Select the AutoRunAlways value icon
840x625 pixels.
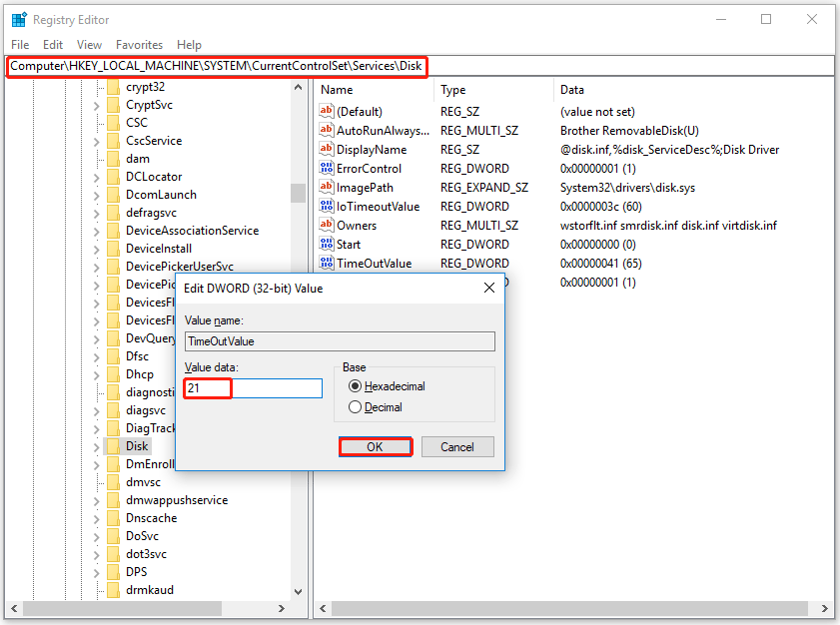[327, 130]
